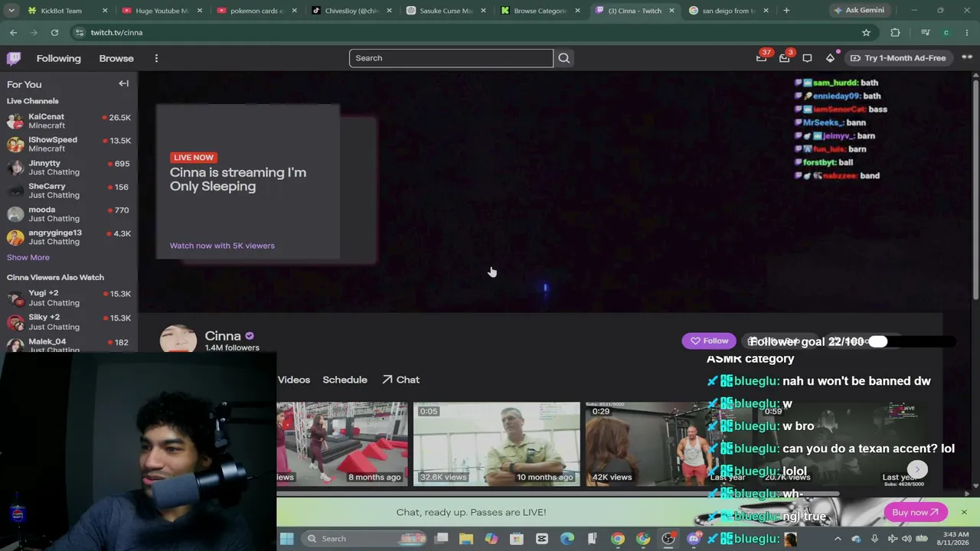Image resolution: width=980 pixels, height=551 pixels.
Task: Open Discord from the taskbar
Action: pos(694,539)
